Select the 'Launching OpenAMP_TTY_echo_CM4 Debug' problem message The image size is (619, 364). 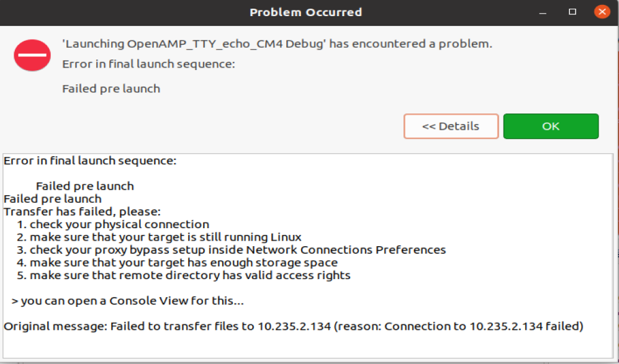point(277,44)
